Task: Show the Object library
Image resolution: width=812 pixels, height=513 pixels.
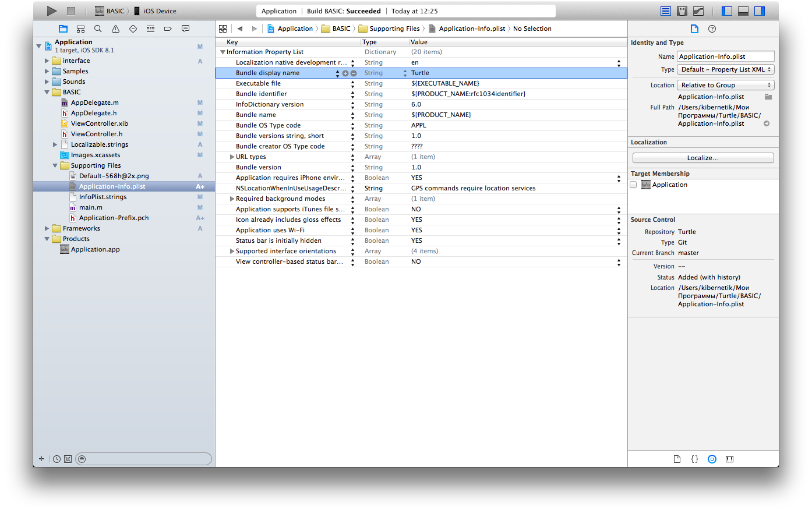Action: pyautogui.click(x=712, y=459)
